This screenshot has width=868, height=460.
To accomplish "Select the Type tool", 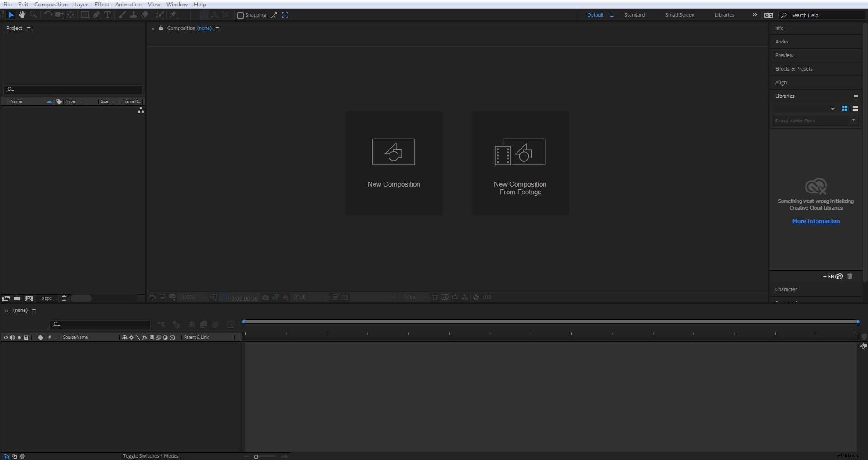I will (108, 15).
